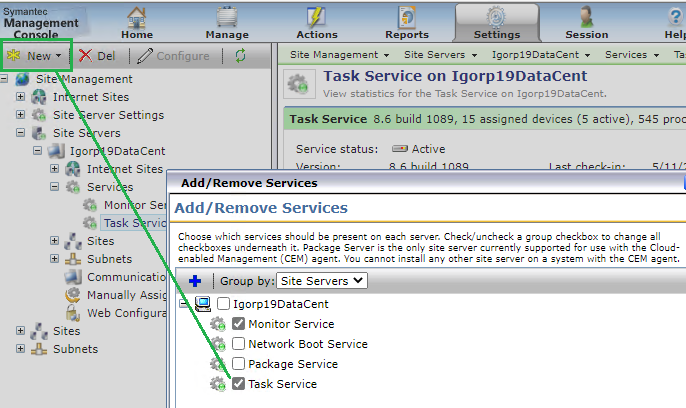Expand the Subnets node under Igorp19DataCent
Screen dimensions: 686x408
pos(54,258)
